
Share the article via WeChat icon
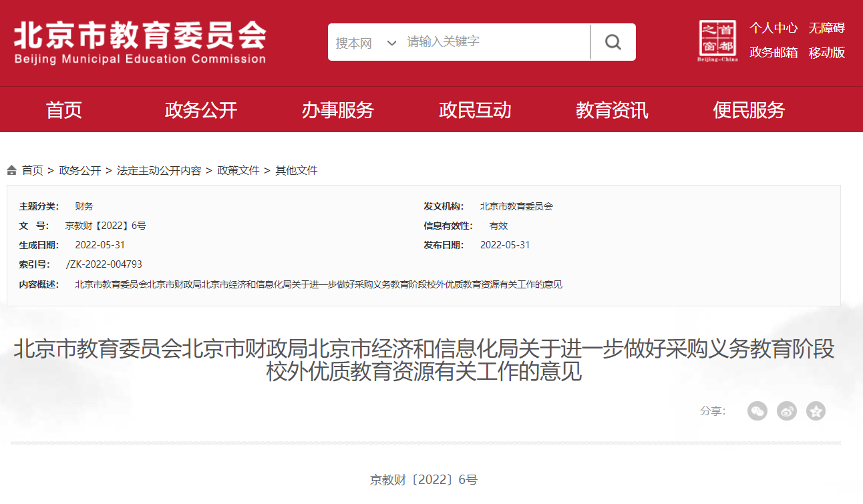tap(757, 411)
